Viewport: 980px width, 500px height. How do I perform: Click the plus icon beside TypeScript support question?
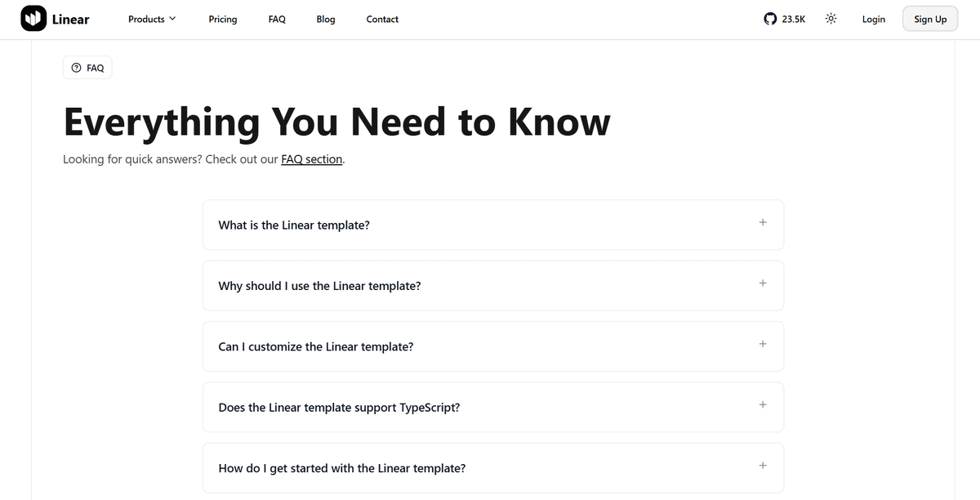point(763,404)
